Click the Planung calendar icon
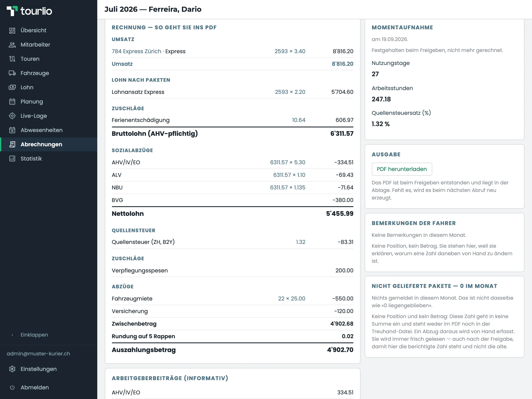This screenshot has width=532, height=399. 12,101
